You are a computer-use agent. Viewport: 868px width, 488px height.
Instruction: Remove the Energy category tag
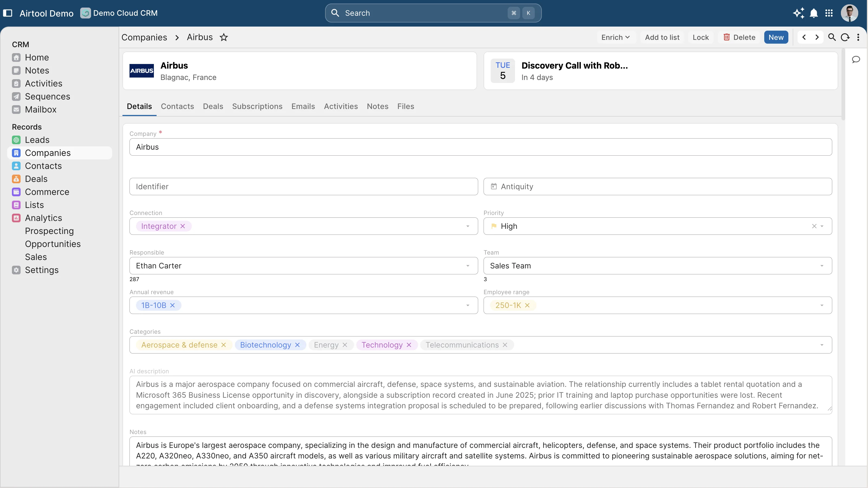(x=345, y=345)
